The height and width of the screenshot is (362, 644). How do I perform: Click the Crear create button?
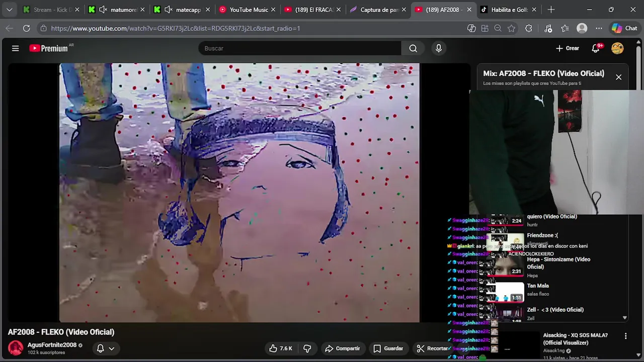pyautogui.click(x=568, y=48)
